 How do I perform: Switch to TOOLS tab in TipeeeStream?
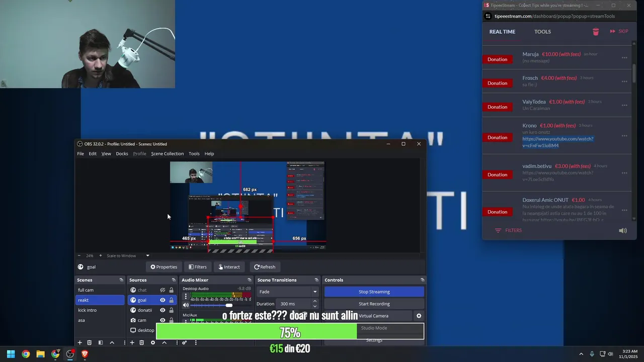[x=542, y=32]
